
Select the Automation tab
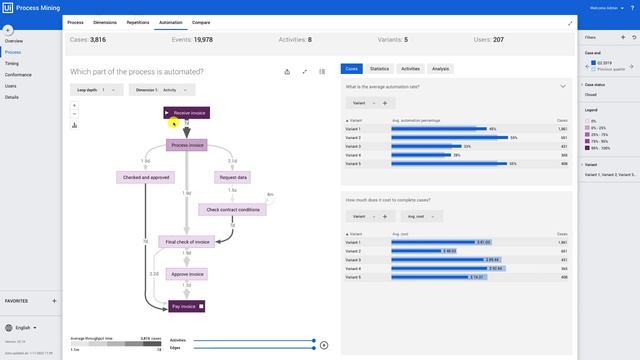171,22
